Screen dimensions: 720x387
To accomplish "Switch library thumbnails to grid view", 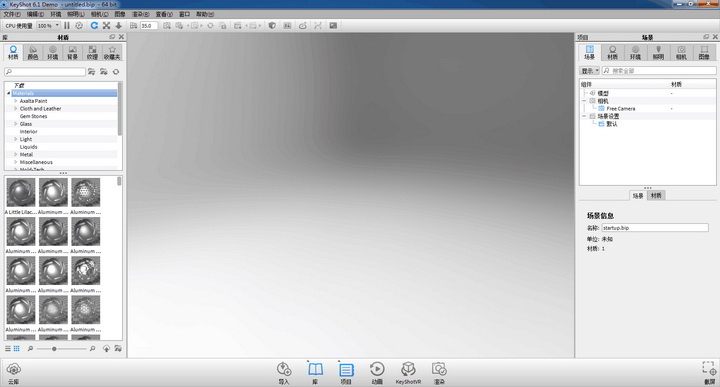I will click(17, 349).
